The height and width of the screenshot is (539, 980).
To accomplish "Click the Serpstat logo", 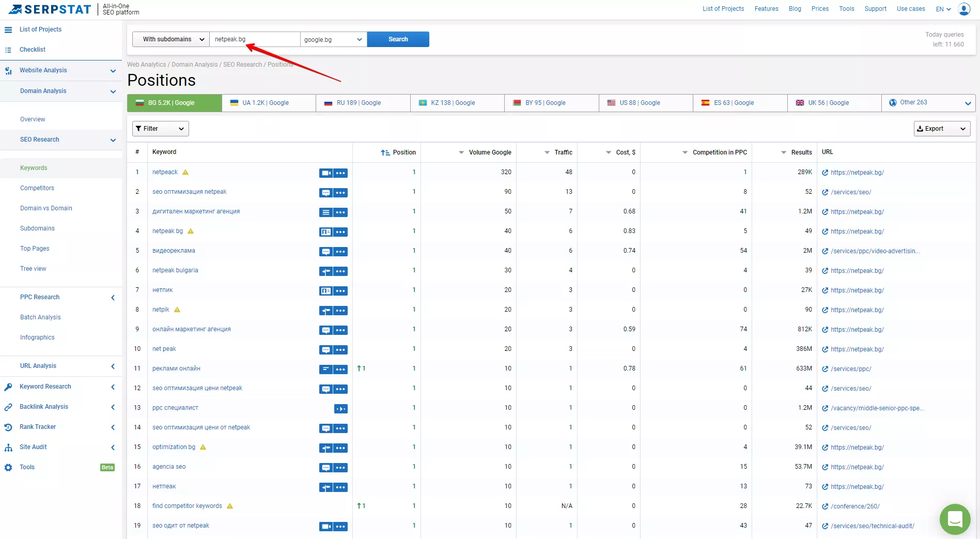I will point(50,9).
